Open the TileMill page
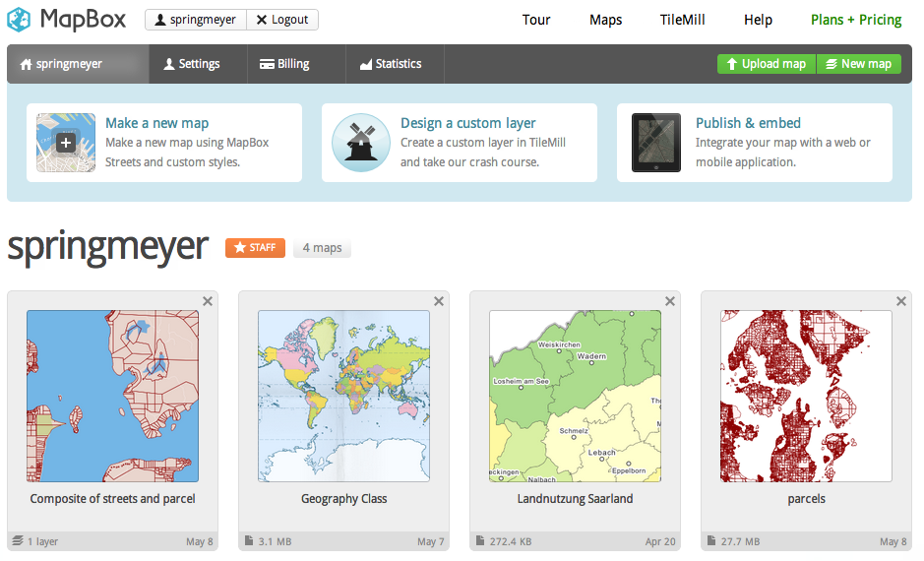The height and width of the screenshot is (561, 924). pos(682,20)
